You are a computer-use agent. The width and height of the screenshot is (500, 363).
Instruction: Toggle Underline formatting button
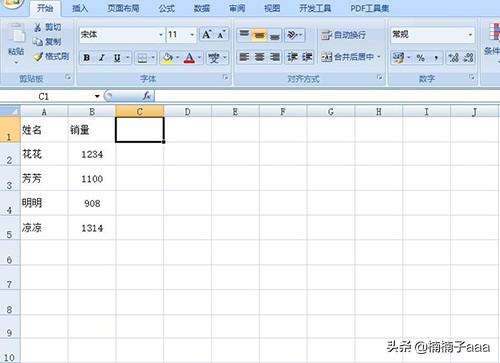pos(117,58)
